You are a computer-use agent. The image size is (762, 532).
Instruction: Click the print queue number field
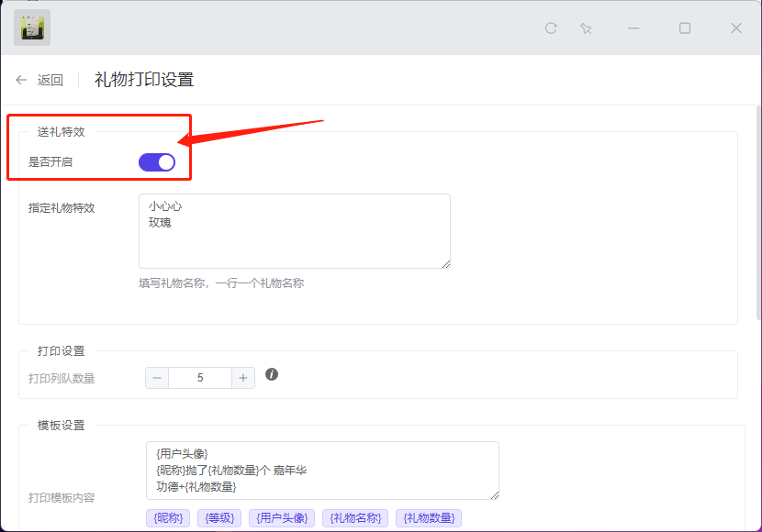click(x=200, y=378)
